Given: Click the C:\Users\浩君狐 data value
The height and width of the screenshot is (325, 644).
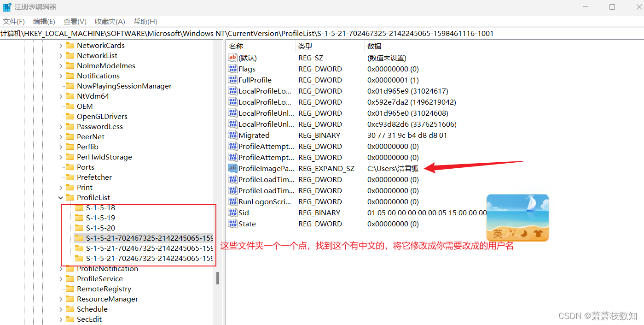Looking at the screenshot, I should coord(393,168).
